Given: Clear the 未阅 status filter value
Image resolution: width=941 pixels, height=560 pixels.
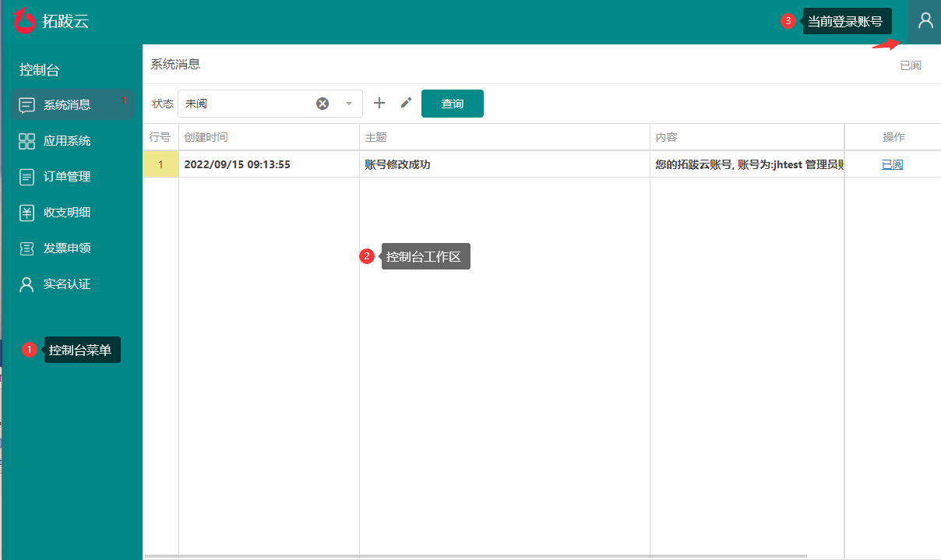Looking at the screenshot, I should 322,104.
